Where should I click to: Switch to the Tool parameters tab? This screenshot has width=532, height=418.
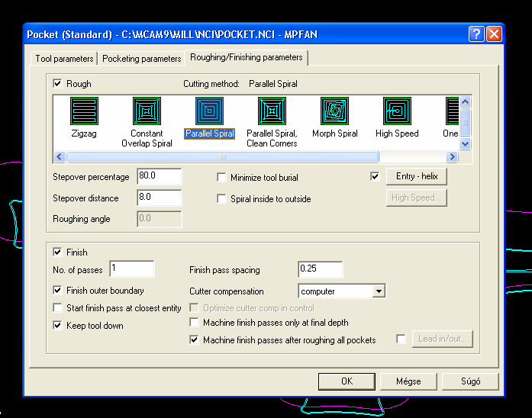click(x=64, y=58)
